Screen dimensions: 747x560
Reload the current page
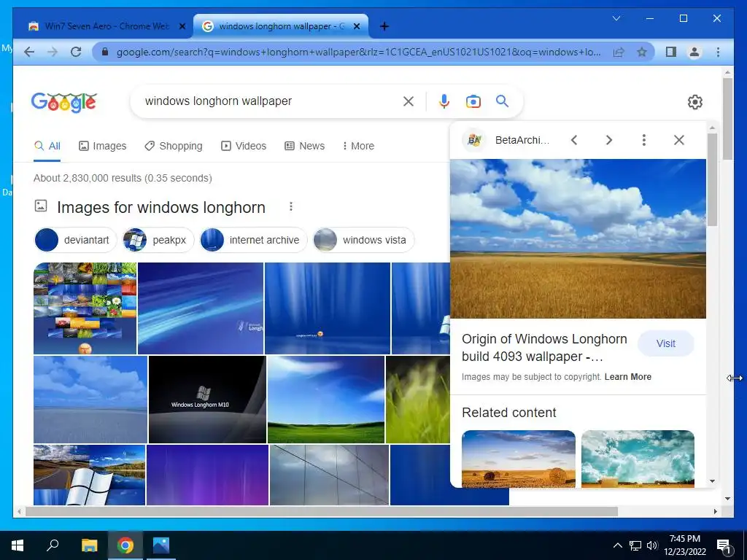76,52
